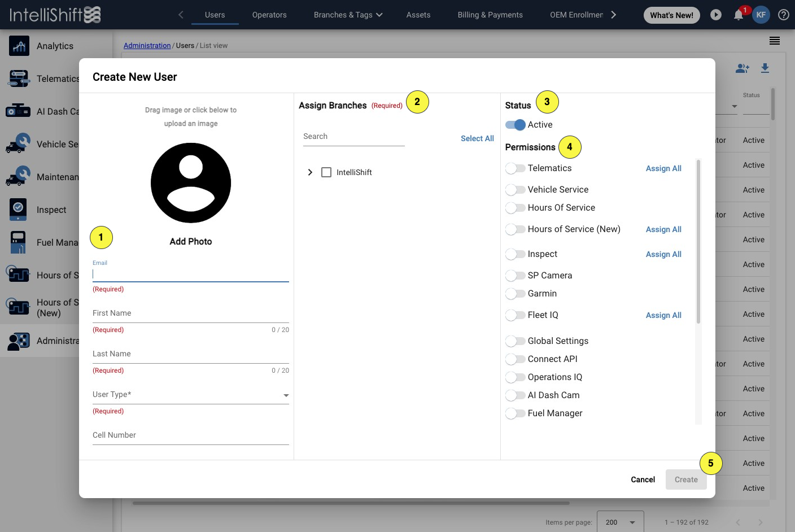The image size is (795, 532).
Task: Focus the First Name field
Action: coord(191,313)
